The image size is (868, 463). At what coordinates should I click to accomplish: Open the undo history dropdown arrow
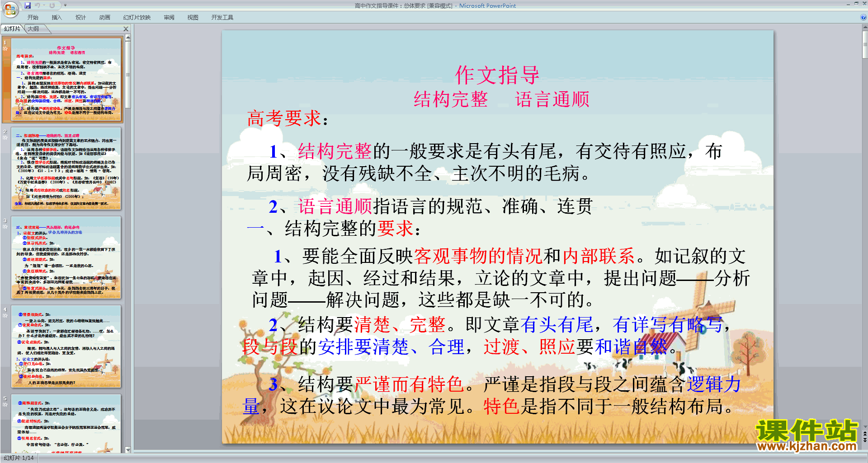[x=44, y=5]
